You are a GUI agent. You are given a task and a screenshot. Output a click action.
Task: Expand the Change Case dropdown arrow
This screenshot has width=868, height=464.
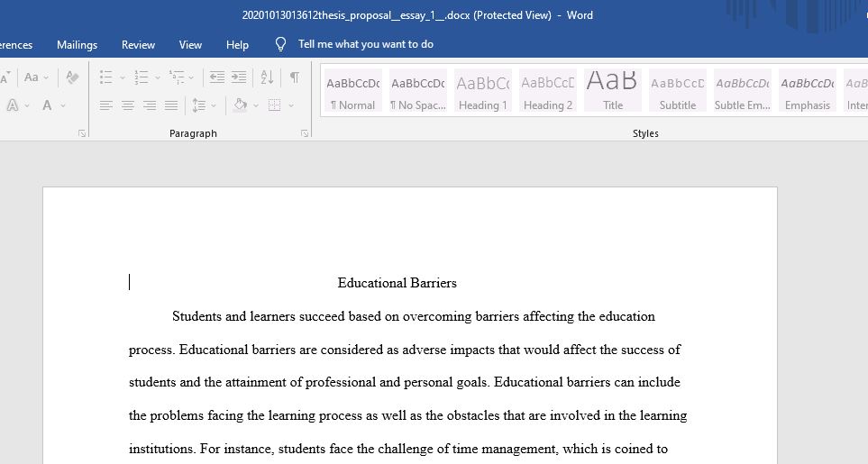click(x=46, y=78)
